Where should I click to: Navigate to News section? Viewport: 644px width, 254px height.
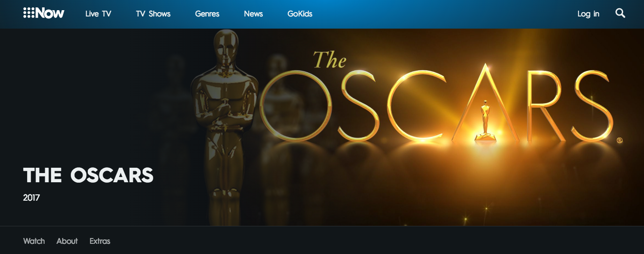point(253,14)
